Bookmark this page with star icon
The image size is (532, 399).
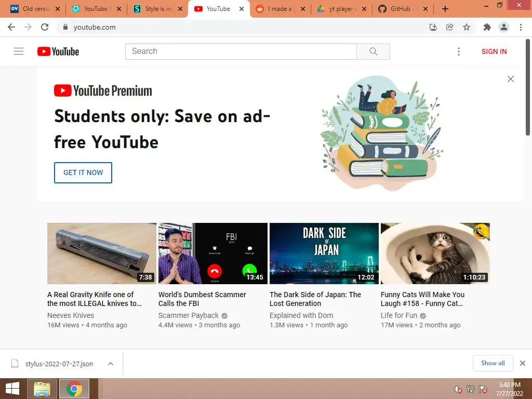[467, 27]
